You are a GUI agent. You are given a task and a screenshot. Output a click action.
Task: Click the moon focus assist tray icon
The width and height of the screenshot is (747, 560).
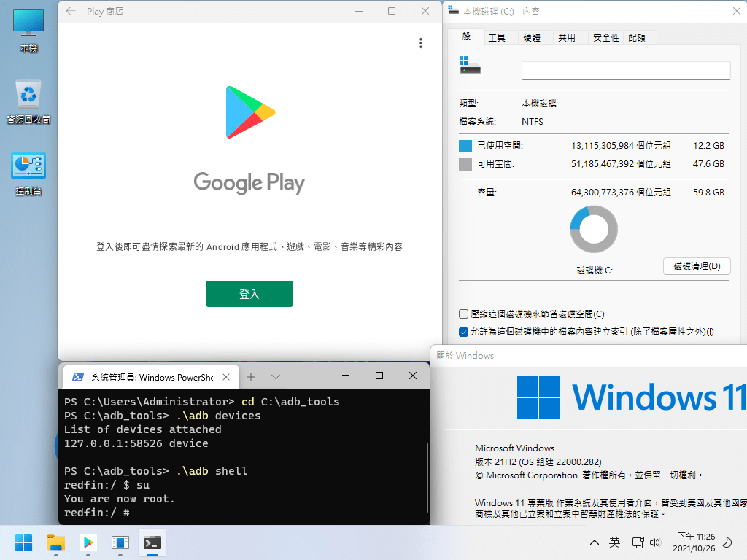pos(727,542)
